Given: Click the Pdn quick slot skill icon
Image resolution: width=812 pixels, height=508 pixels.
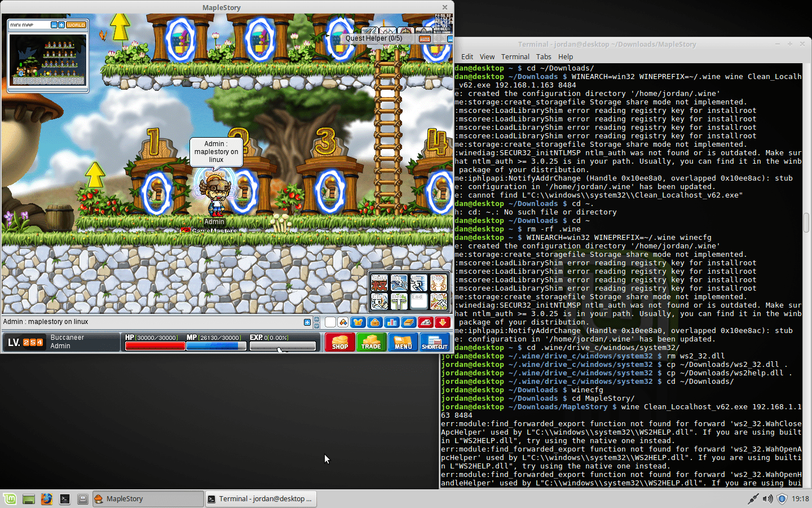Looking at the screenshot, I should tap(439, 301).
